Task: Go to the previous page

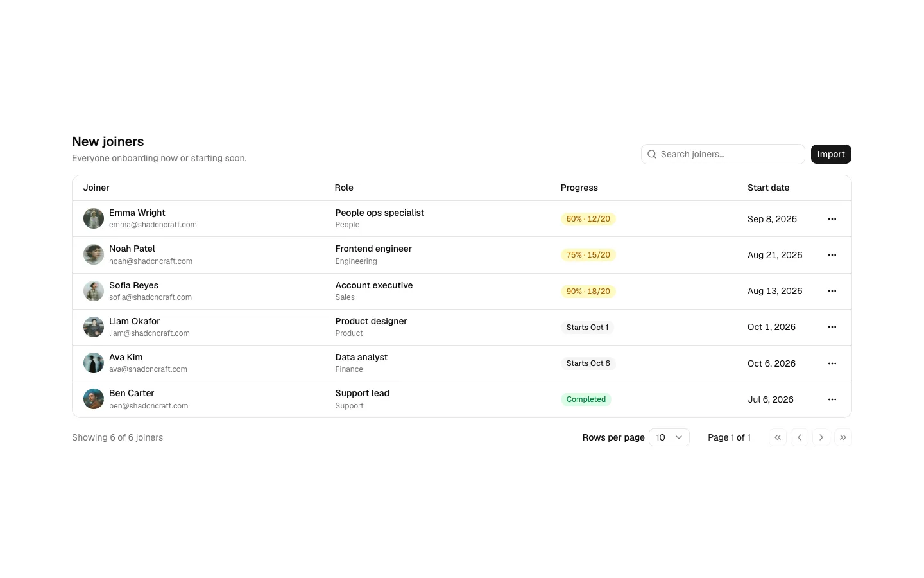Action: point(800,437)
